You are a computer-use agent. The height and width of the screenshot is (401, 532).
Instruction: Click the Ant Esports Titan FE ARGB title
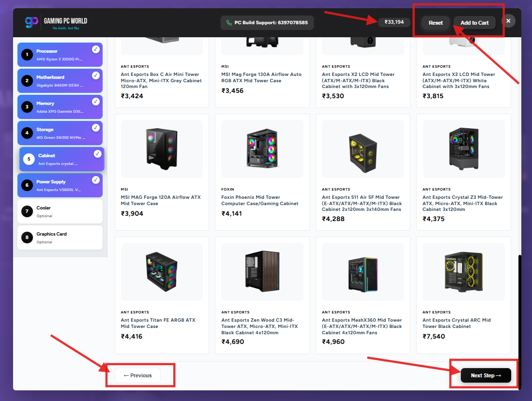pyautogui.click(x=158, y=323)
